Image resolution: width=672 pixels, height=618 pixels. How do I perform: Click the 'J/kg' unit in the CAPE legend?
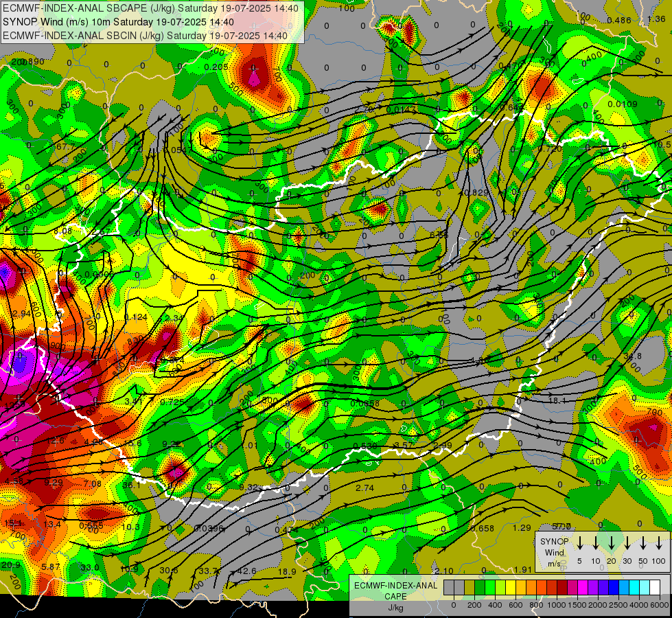click(395, 608)
